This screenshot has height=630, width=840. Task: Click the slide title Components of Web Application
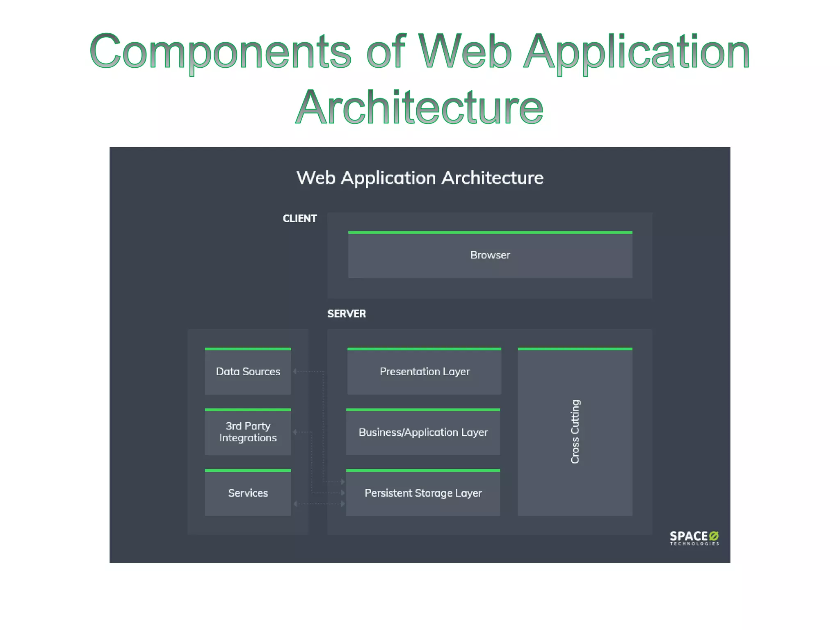(419, 52)
